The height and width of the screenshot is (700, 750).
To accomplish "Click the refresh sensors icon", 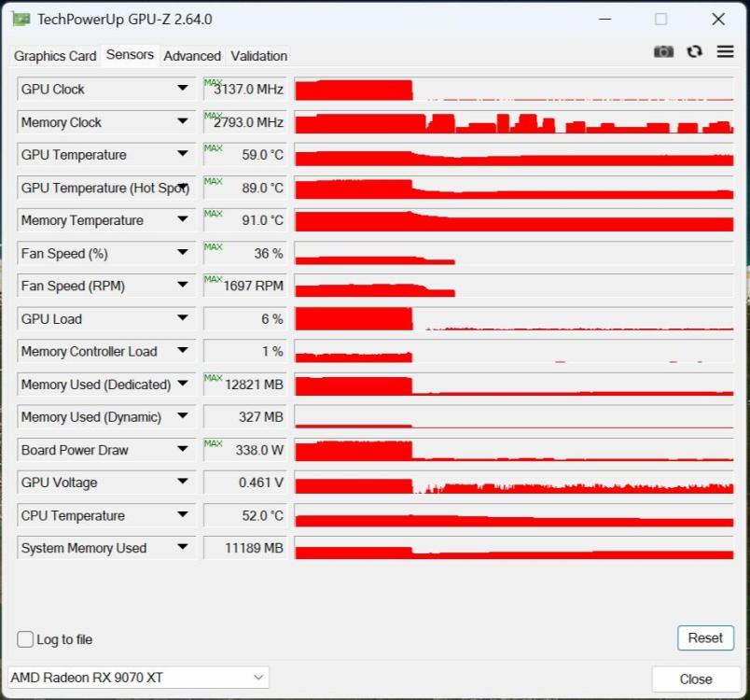I will [695, 51].
